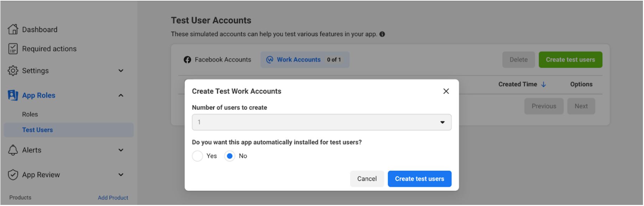Click the Add Product link
The height and width of the screenshot is (206, 644).
(x=113, y=198)
